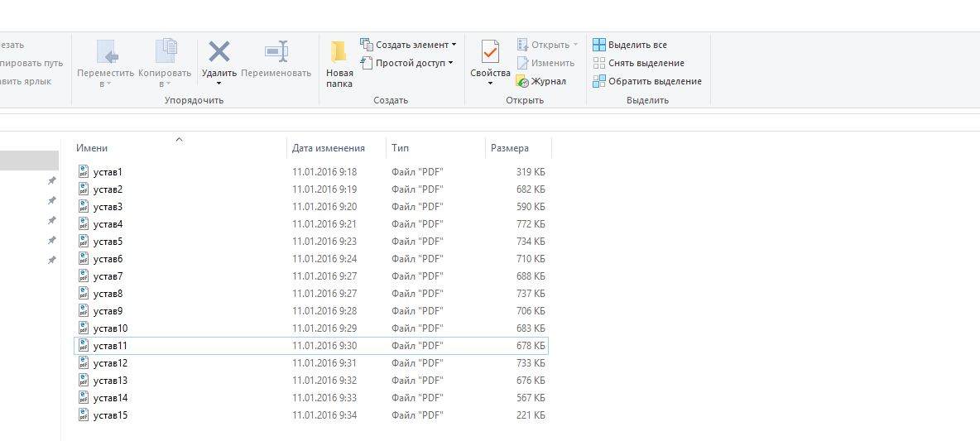
Task: Click the Переименовать rename icon
Action: [x=276, y=52]
